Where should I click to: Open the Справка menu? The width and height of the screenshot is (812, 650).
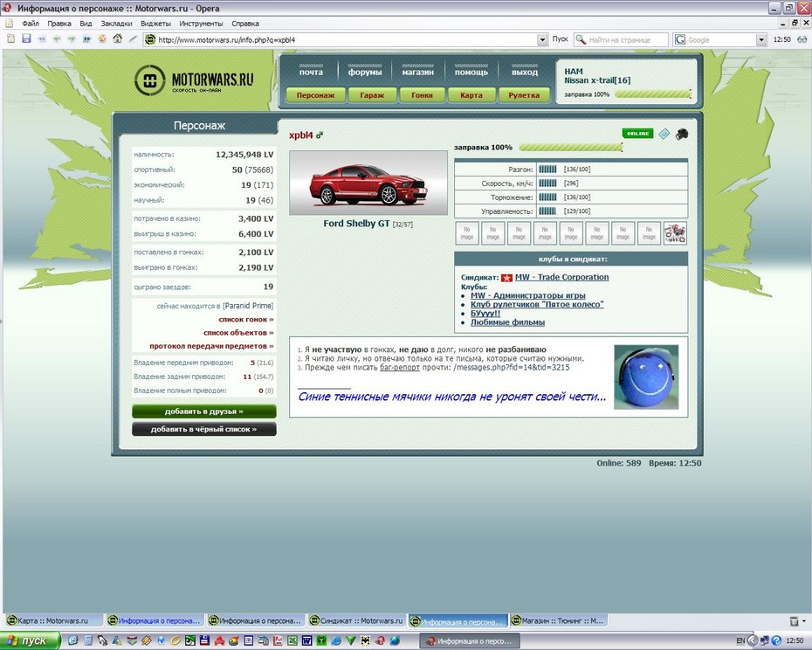[245, 24]
